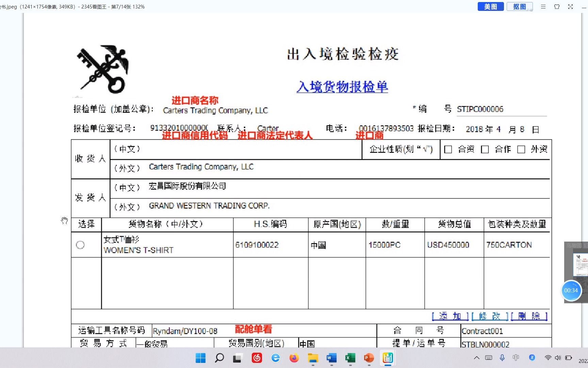Click the packaging value 750CARTON
The width and height of the screenshot is (588, 368).
pos(509,245)
